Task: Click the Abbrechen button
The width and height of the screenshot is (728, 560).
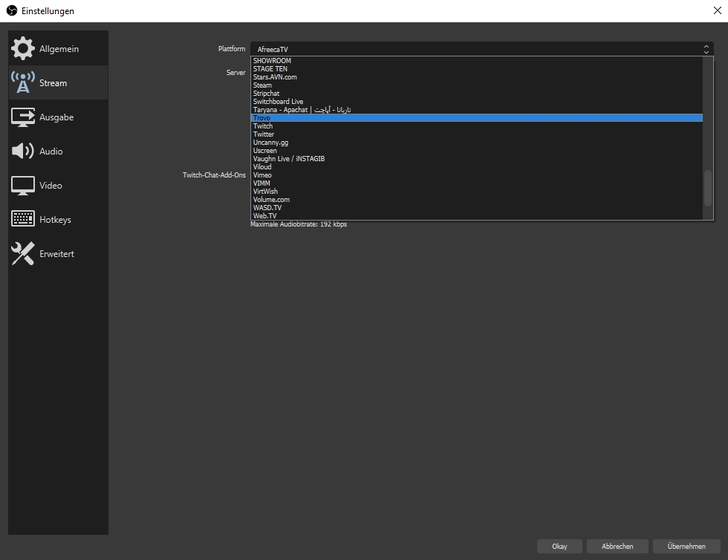Action: [617, 546]
